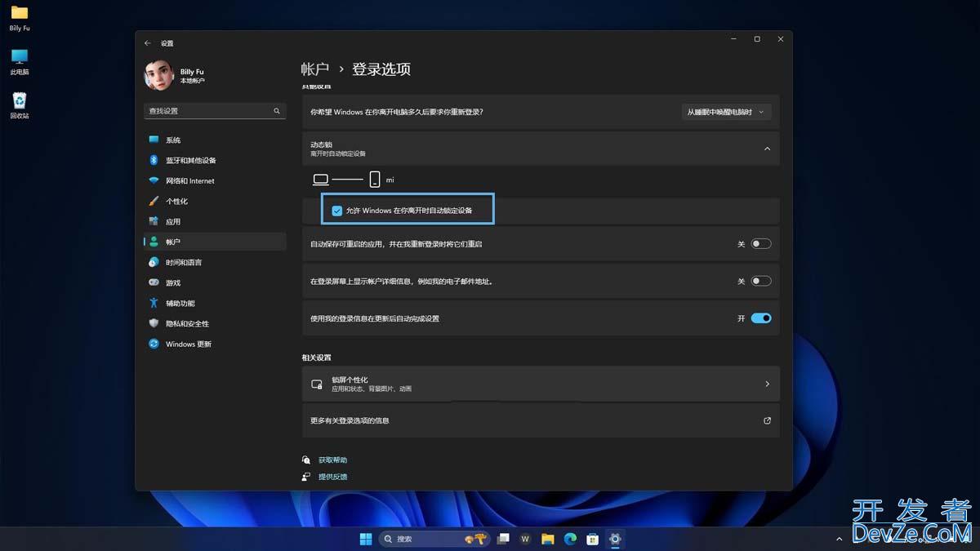The width and height of the screenshot is (980, 551).
Task: Click 帐户 in the breadcrumb
Action: tap(315, 69)
